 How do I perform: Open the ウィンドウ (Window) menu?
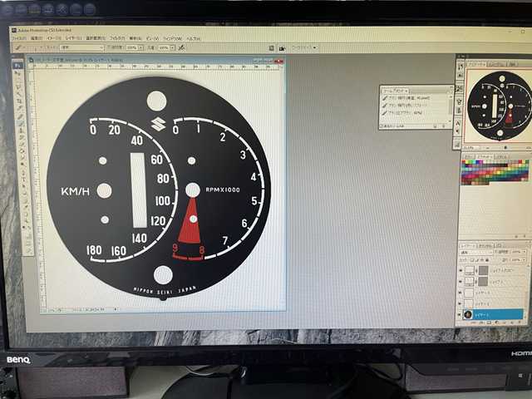(173, 39)
